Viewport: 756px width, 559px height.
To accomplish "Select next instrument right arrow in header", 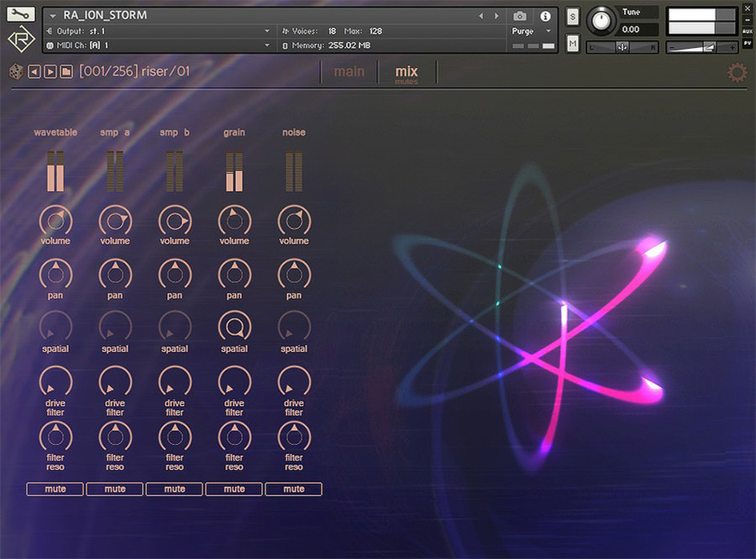I will tap(496, 16).
